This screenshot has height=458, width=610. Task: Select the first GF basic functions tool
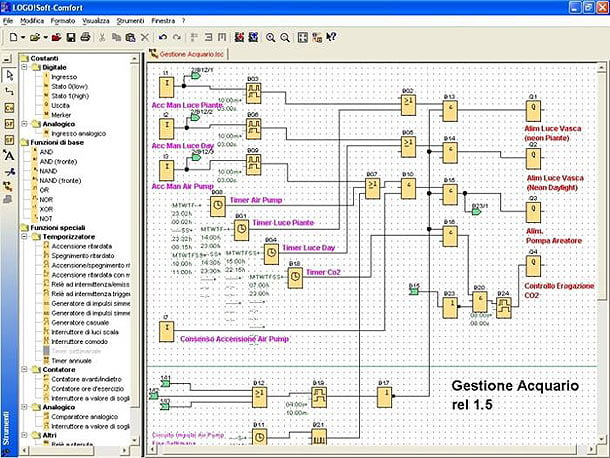9,124
